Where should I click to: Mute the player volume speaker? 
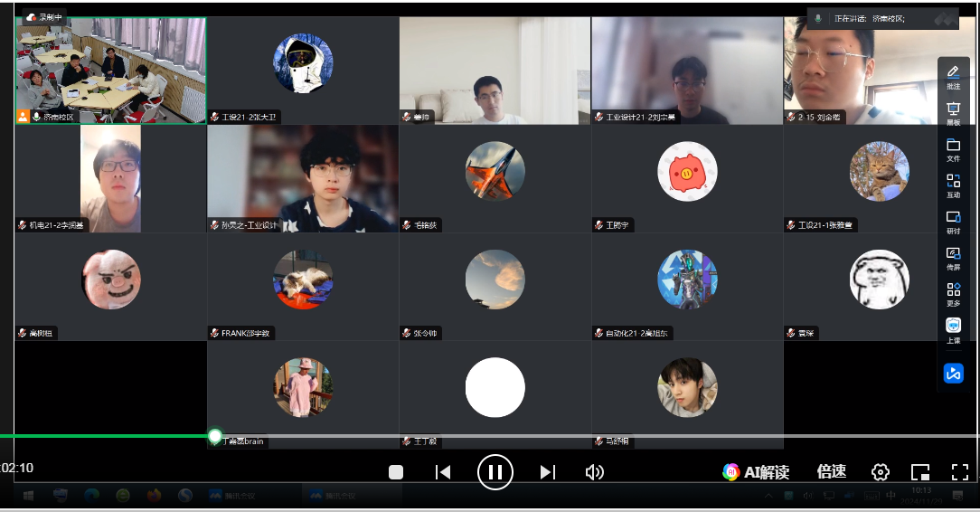(594, 471)
